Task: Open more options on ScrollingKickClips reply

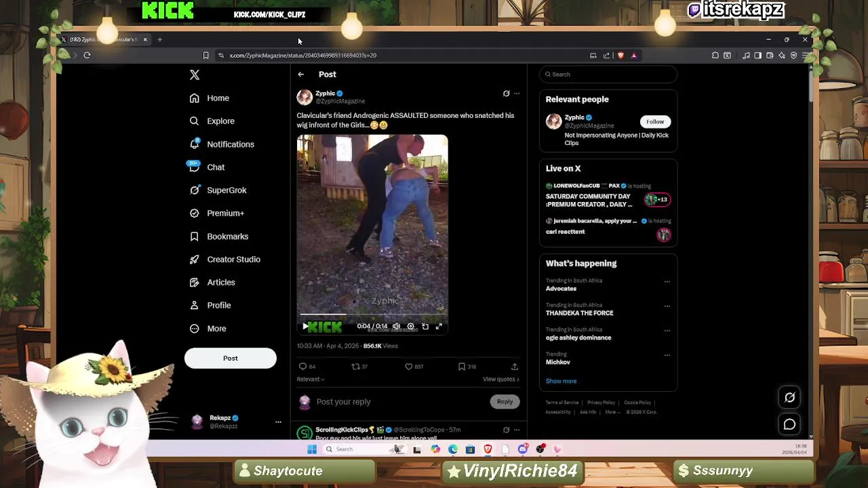Action: coord(517,430)
